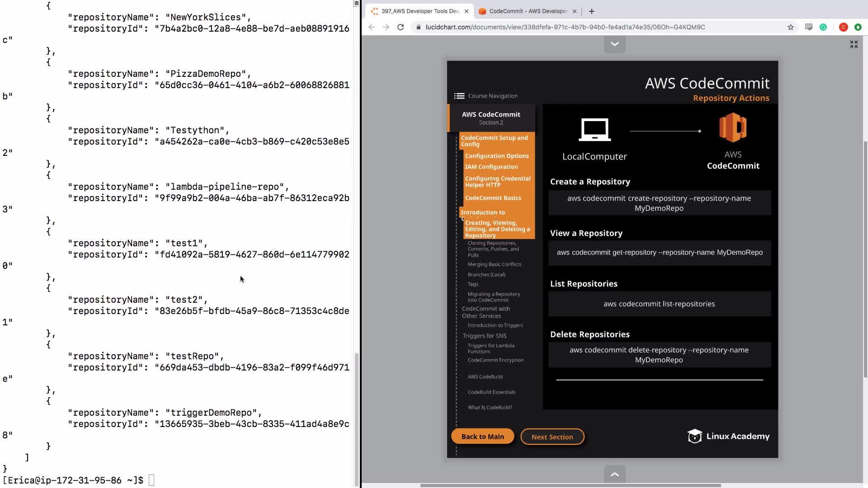Click the Grammarly extension icon
The height and width of the screenshot is (488, 868).
823,27
